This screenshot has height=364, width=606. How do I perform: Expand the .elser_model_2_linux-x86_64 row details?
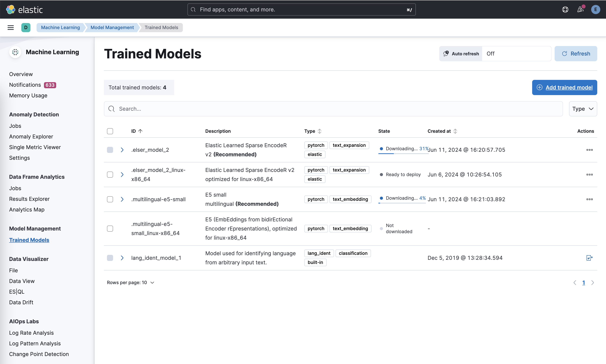click(122, 175)
